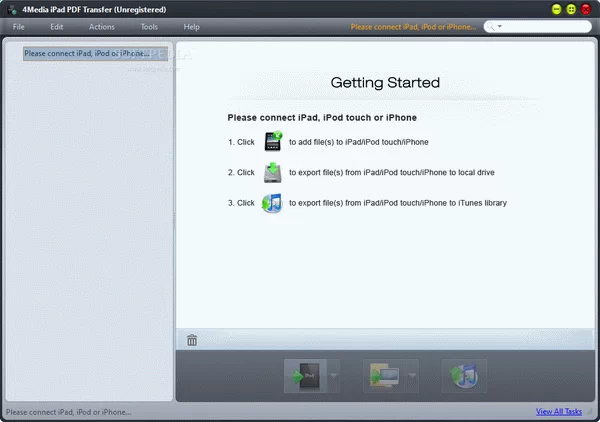Click the export-to-drive icon in step 2
The image size is (600, 422).
pos(273,172)
